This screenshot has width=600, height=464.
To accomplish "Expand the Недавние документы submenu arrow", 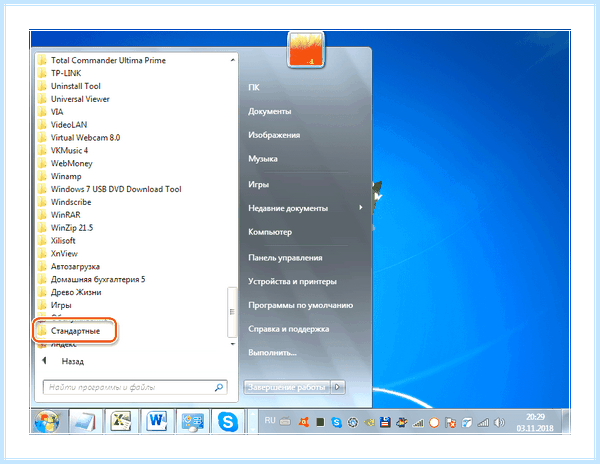I will point(360,207).
